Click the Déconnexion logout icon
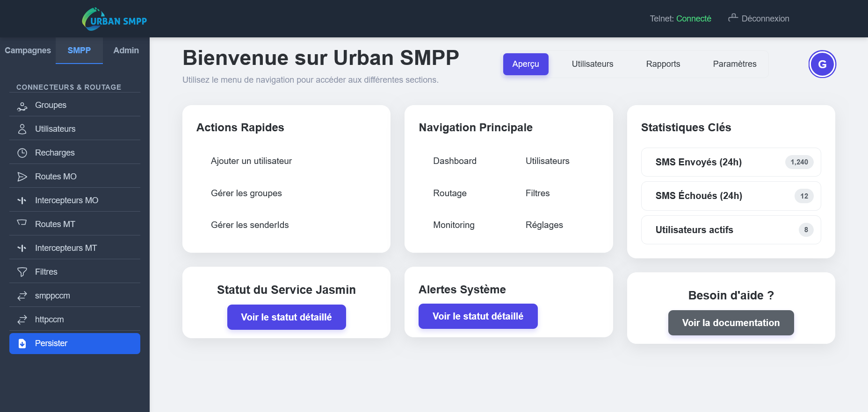The width and height of the screenshot is (868, 412). [733, 18]
